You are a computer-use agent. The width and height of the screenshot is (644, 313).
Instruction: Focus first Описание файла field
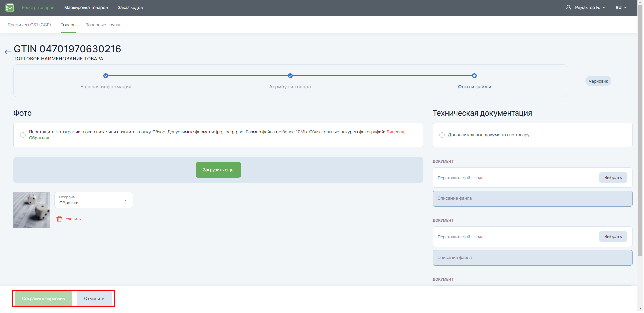click(x=532, y=198)
